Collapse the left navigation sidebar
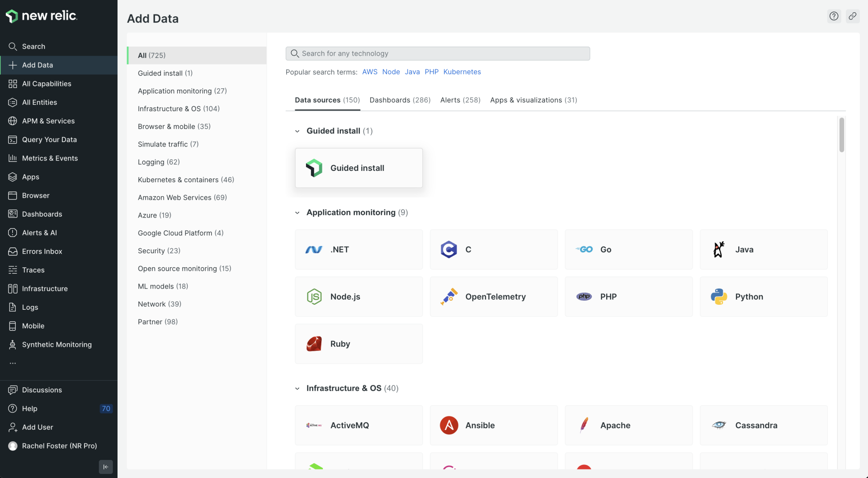Image resolution: width=868 pixels, height=478 pixels. coord(105,467)
